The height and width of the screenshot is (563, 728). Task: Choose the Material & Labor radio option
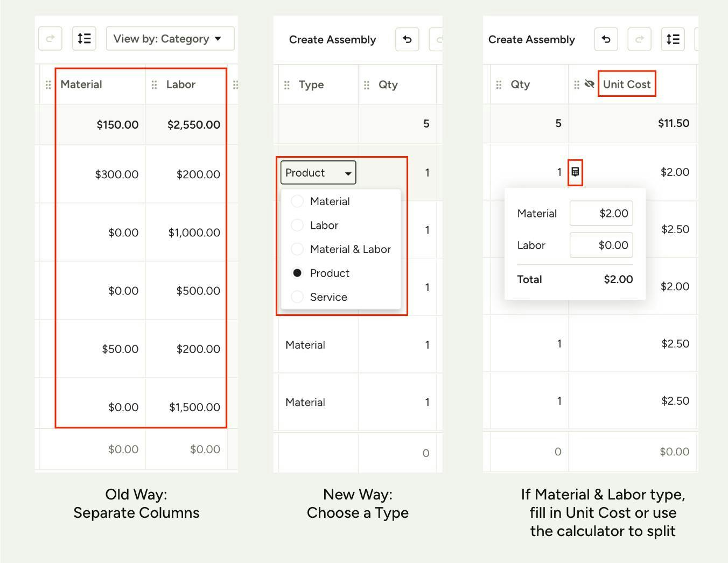[x=297, y=249]
